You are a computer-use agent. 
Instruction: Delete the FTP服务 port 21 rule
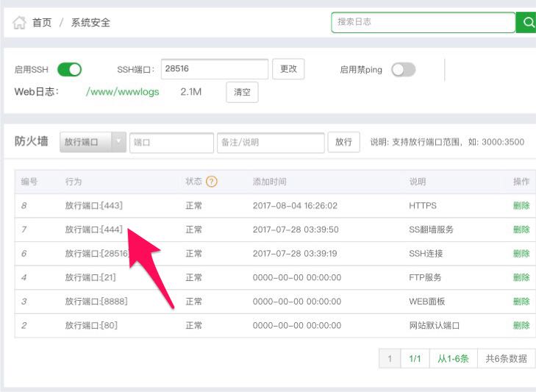[x=521, y=277]
